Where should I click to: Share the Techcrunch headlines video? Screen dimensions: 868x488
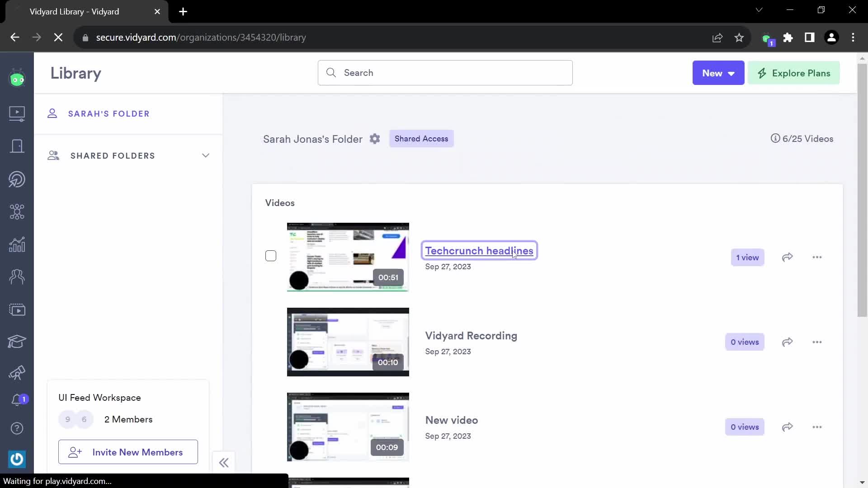[788, 257]
